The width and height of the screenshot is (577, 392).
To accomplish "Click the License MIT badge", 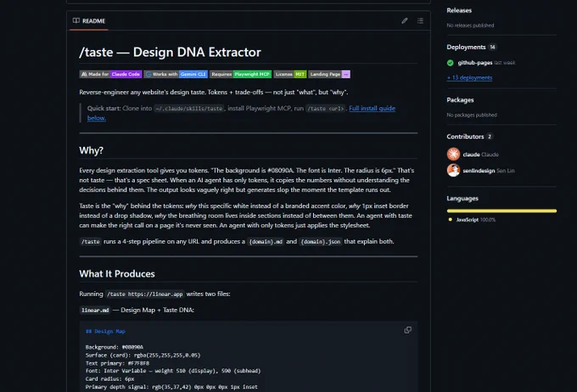I will point(290,75).
